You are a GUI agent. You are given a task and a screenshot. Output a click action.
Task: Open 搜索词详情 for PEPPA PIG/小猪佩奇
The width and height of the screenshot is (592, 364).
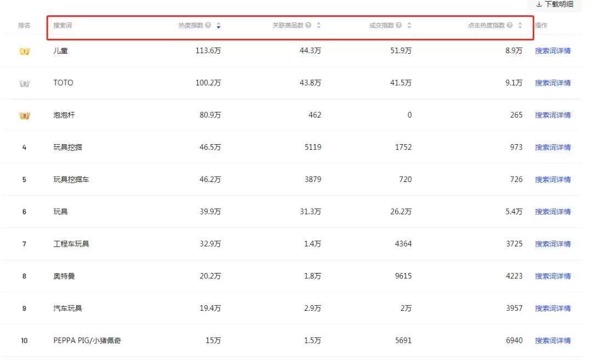[553, 340]
